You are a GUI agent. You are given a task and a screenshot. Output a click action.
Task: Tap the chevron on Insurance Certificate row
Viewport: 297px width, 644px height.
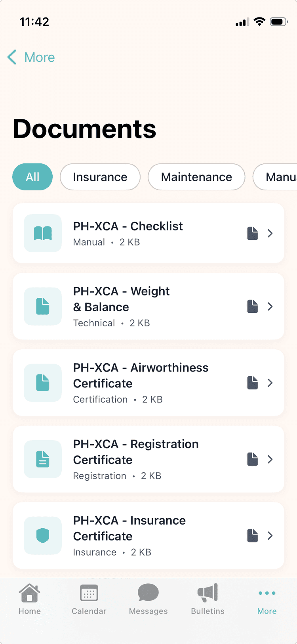[x=270, y=536]
